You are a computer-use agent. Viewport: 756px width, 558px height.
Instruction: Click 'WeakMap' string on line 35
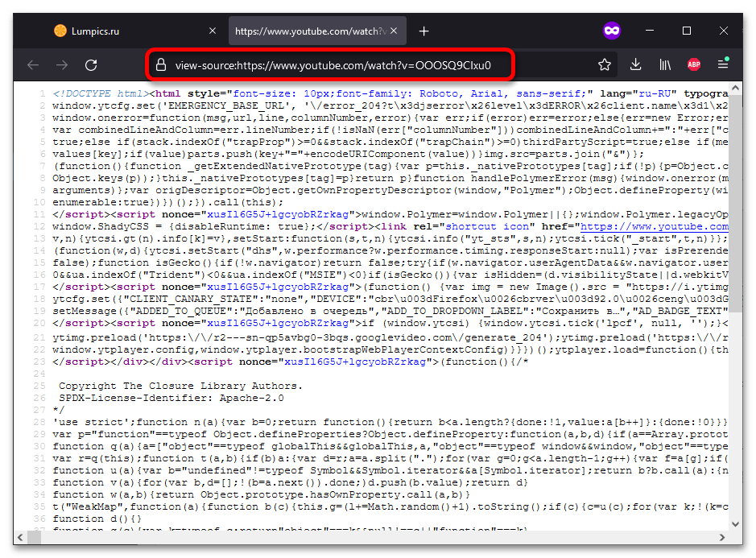click(x=94, y=507)
